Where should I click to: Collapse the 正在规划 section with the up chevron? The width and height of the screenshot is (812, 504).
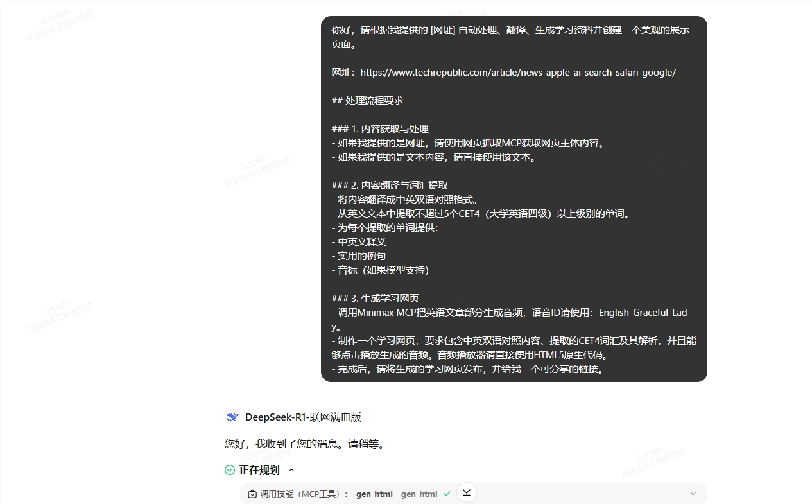[291, 470]
